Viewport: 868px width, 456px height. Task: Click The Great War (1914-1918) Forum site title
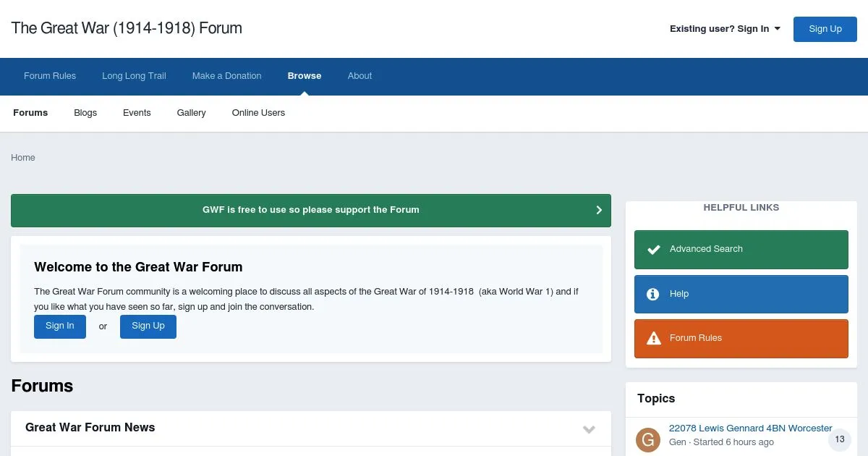point(127,29)
